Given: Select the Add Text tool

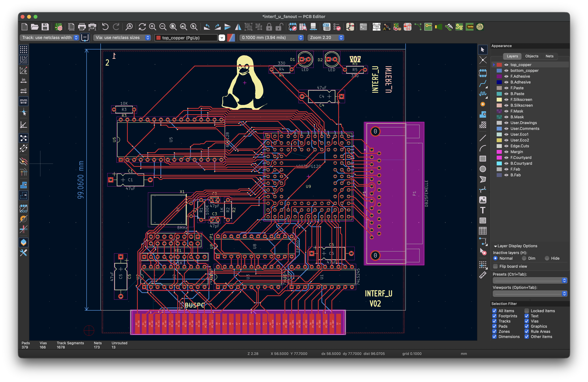Looking at the screenshot, I should pyautogui.click(x=483, y=210).
